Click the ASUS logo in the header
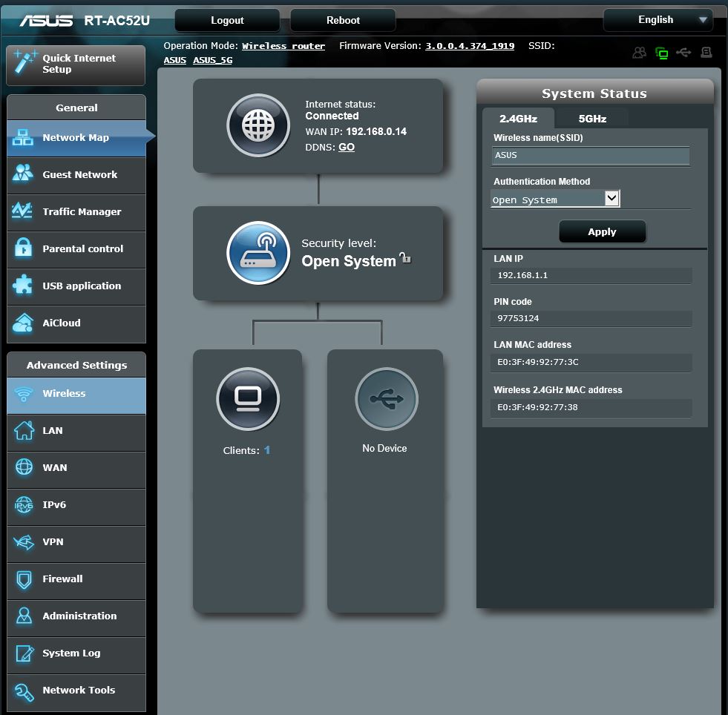The height and width of the screenshot is (715, 728). 46,21
